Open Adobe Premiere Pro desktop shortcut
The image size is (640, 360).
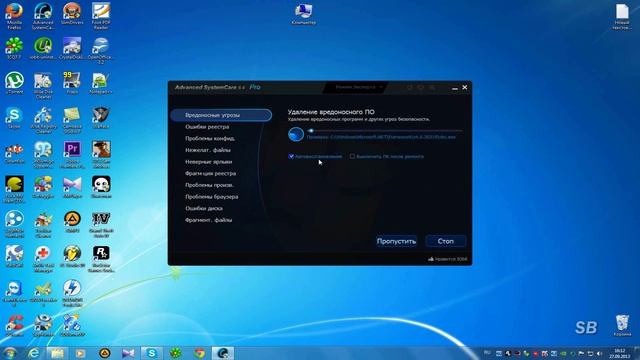pyautogui.click(x=72, y=155)
